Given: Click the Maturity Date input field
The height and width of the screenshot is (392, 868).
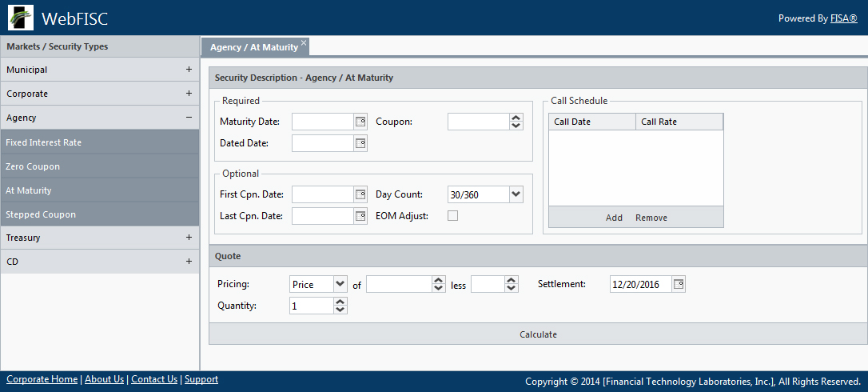Looking at the screenshot, I should tap(323, 122).
